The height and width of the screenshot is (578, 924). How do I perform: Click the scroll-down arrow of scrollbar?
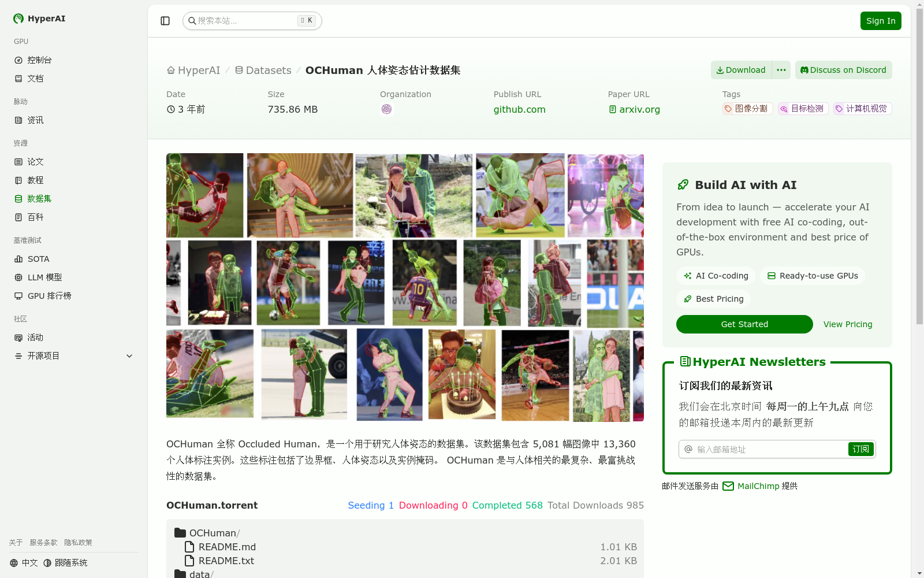coord(919,573)
